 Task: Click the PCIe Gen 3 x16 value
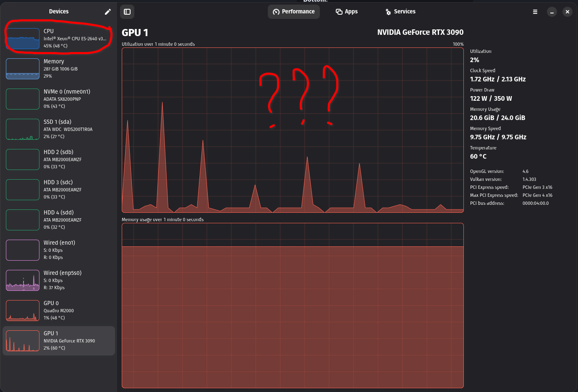click(x=537, y=187)
